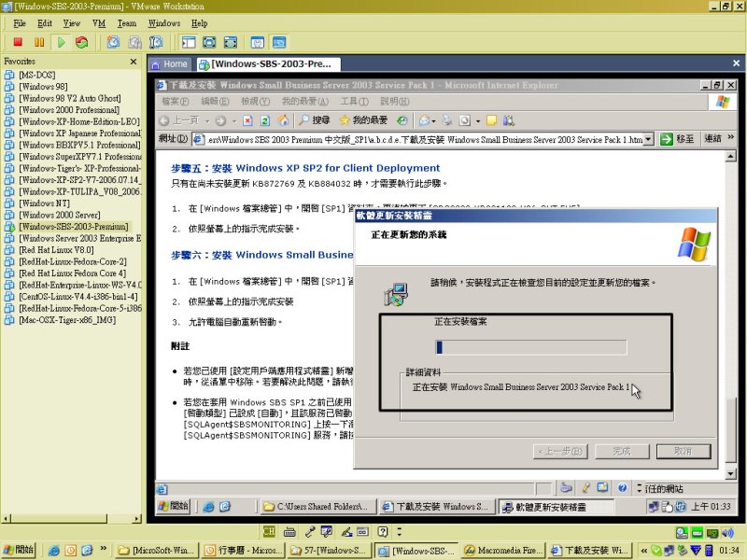Click the Reset virtual machine icon
This screenshot has height=560, width=747.
click(x=82, y=42)
